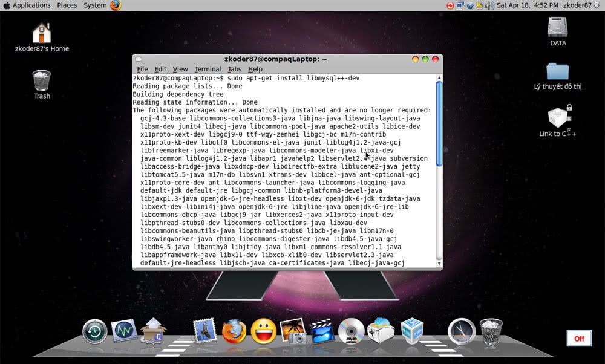Click the "libappframework-java" package name

(x=178, y=255)
